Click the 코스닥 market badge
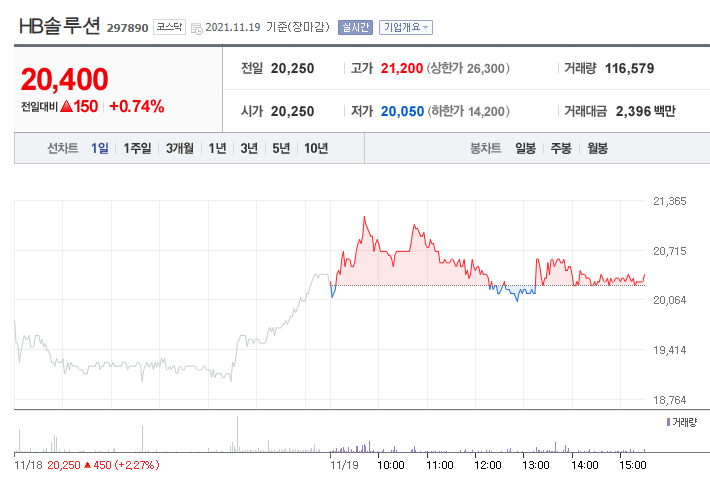The height and width of the screenshot is (487, 710). click(169, 27)
